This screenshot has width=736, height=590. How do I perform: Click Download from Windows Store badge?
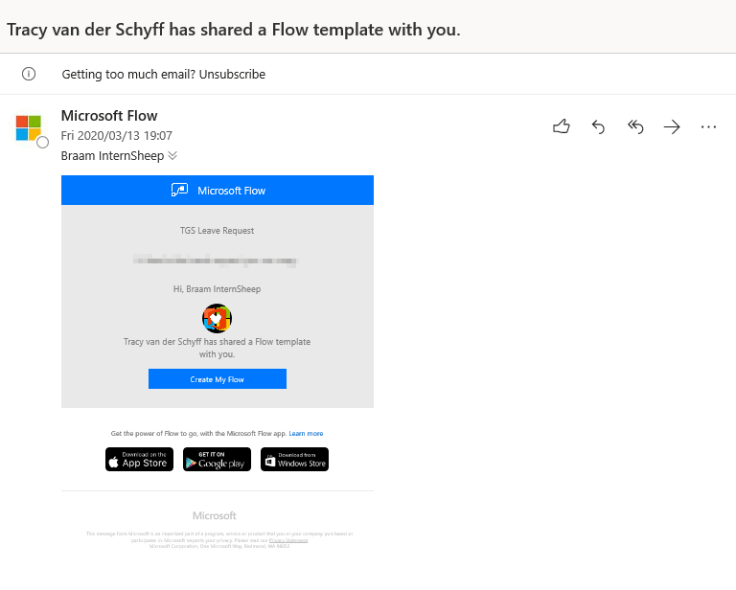(x=294, y=459)
